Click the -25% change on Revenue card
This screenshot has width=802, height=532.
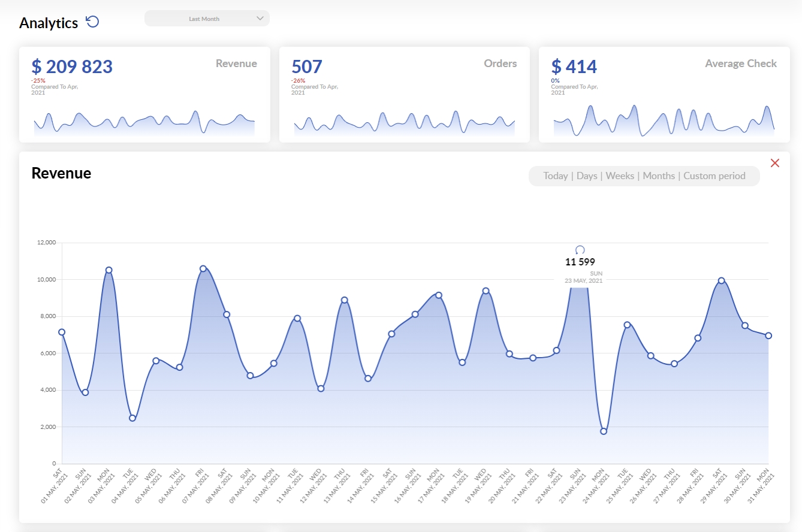38,80
